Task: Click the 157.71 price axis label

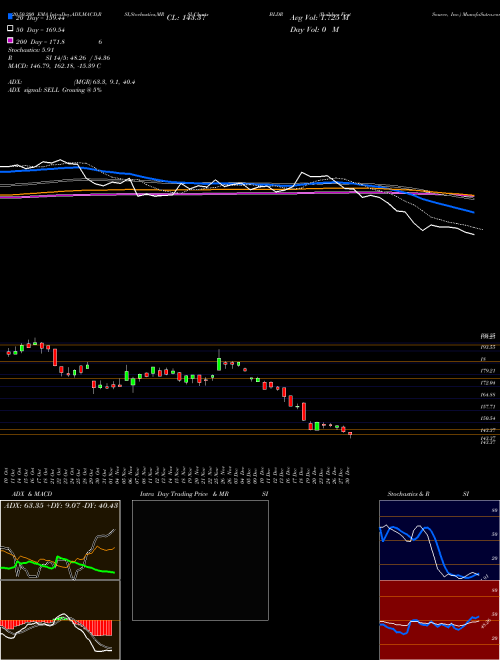Action: pyautogui.click(x=488, y=407)
